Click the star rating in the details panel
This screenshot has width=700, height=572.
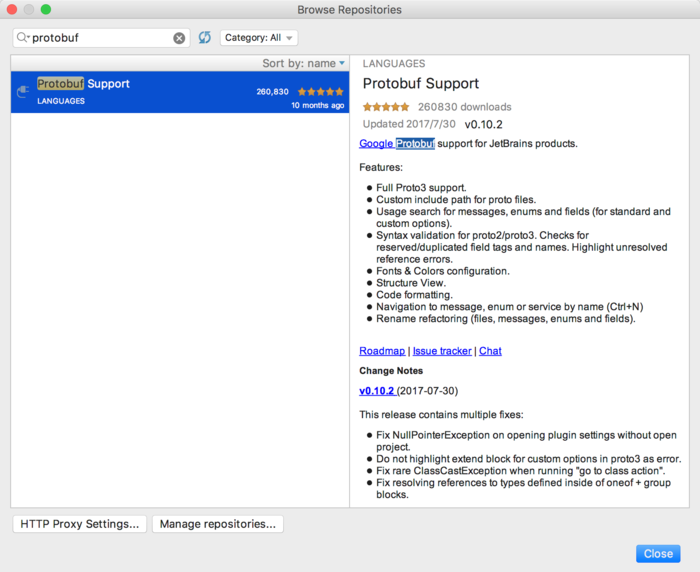385,107
